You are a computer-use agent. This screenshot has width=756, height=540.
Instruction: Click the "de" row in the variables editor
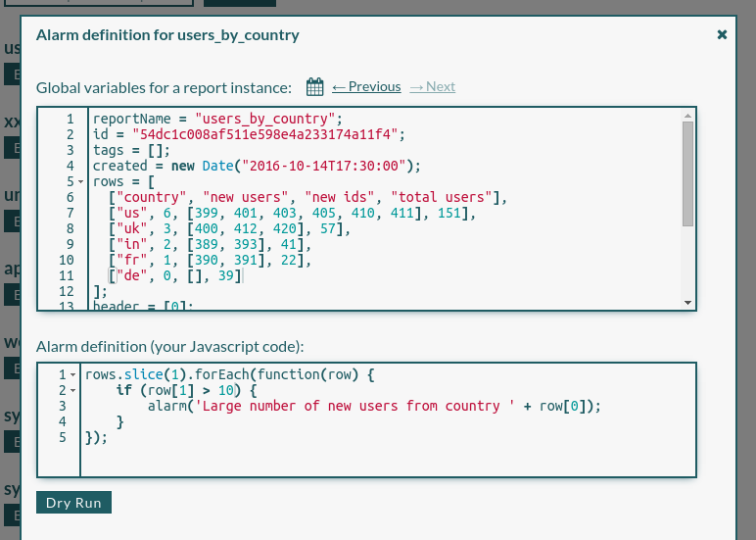click(174, 275)
